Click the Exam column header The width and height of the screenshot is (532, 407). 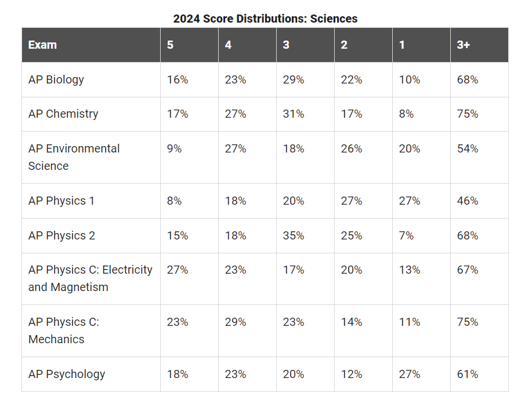pyautogui.click(x=42, y=45)
